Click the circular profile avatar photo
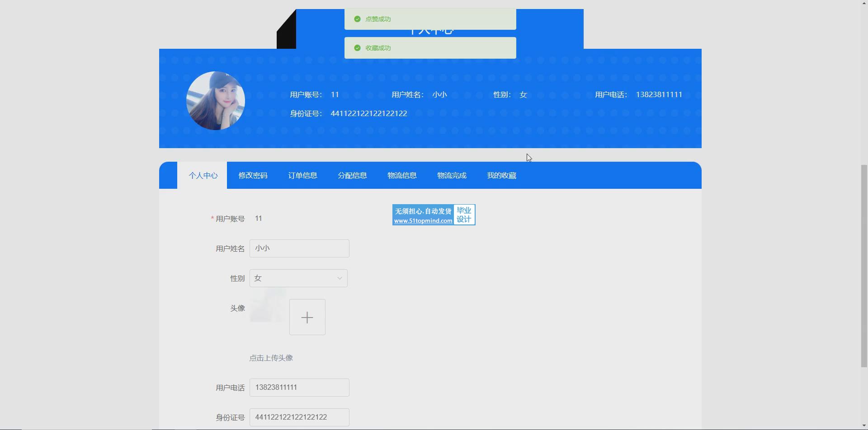 click(x=216, y=101)
